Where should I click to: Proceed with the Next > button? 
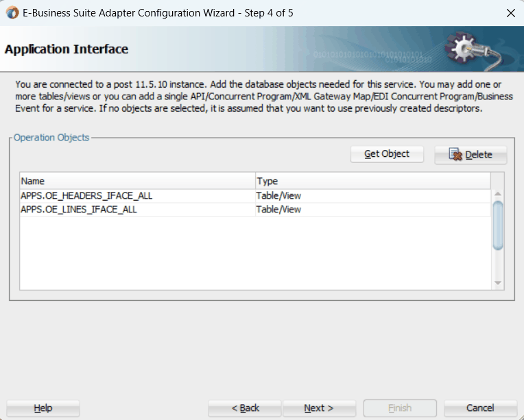tap(319, 408)
